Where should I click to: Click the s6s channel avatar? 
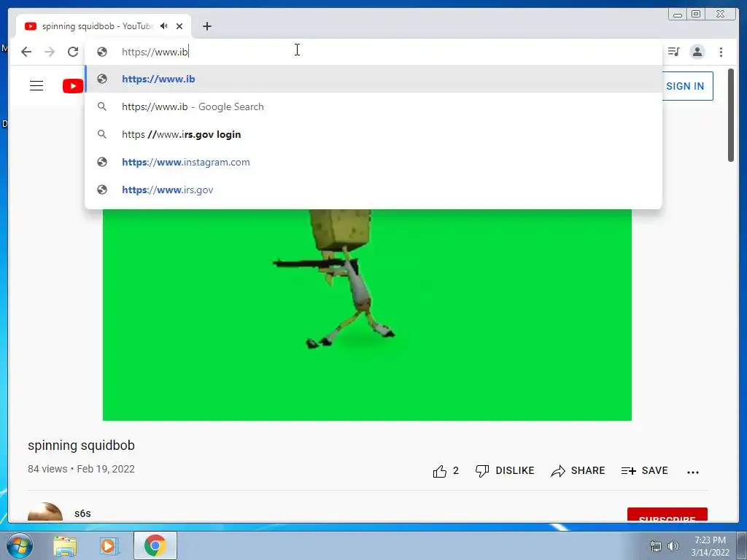pos(45,512)
